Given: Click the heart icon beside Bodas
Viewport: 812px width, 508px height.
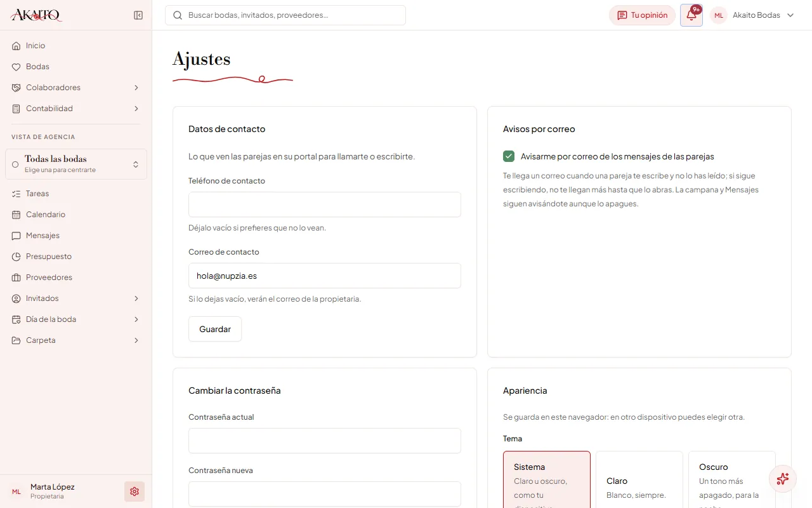Looking at the screenshot, I should click(16, 67).
